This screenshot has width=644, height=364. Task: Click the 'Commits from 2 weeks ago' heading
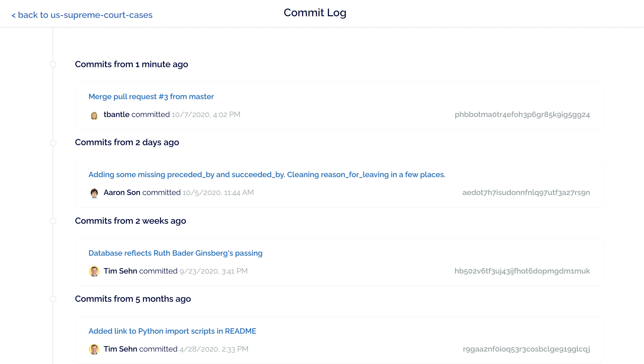[131, 221]
